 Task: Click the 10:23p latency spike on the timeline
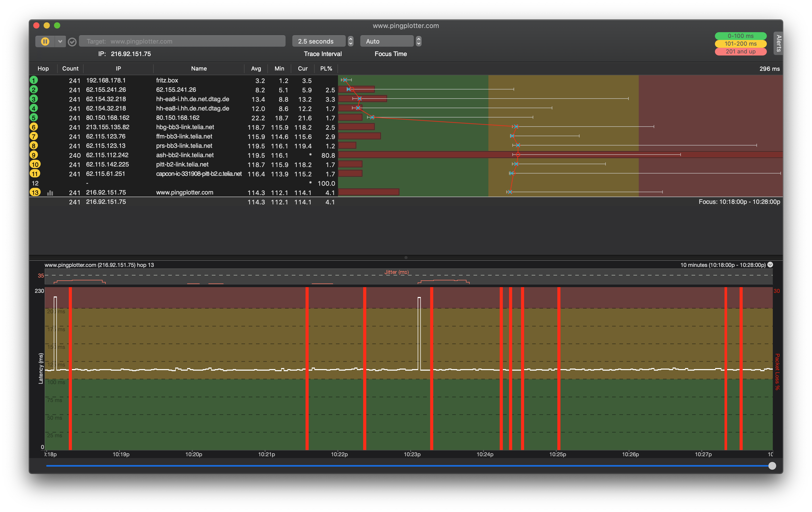point(419,334)
